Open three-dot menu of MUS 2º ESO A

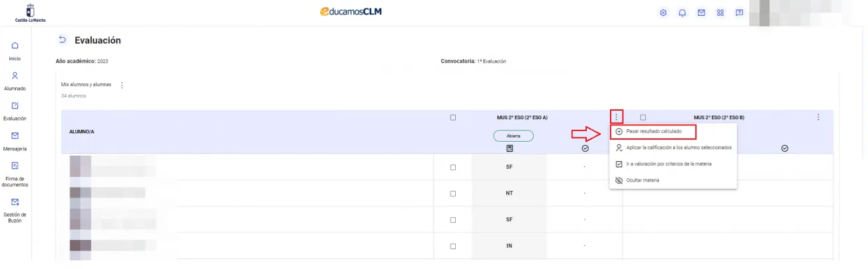616,117
